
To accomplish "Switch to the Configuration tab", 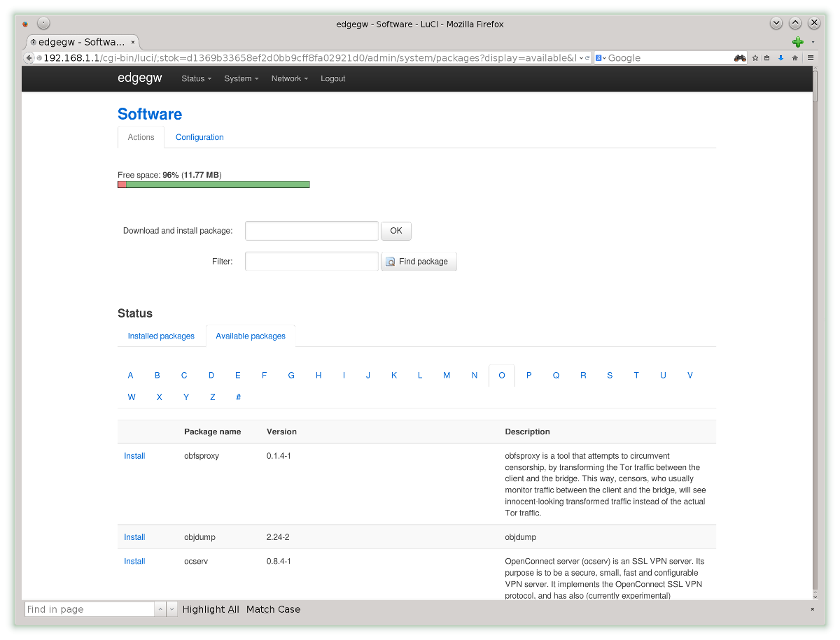I will pyautogui.click(x=199, y=137).
